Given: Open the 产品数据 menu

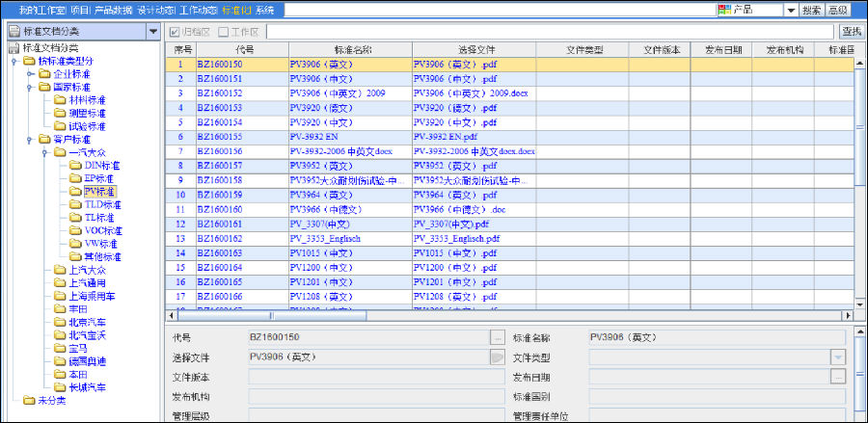Looking at the screenshot, I should (x=115, y=10).
